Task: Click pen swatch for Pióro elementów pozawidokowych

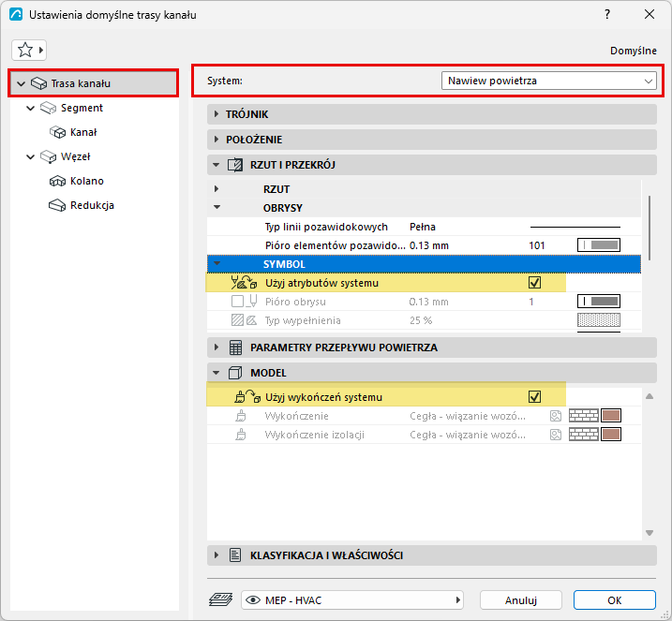Action: point(599,245)
